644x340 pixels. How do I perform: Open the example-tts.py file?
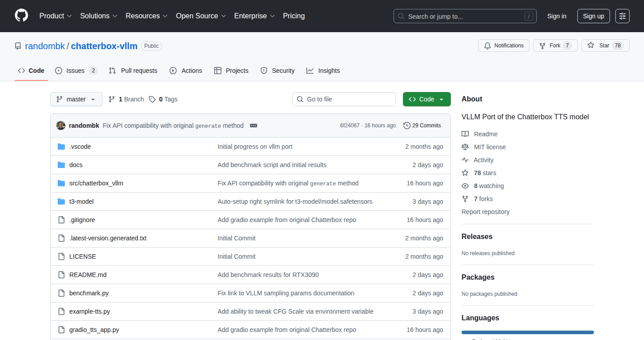pyautogui.click(x=90, y=311)
